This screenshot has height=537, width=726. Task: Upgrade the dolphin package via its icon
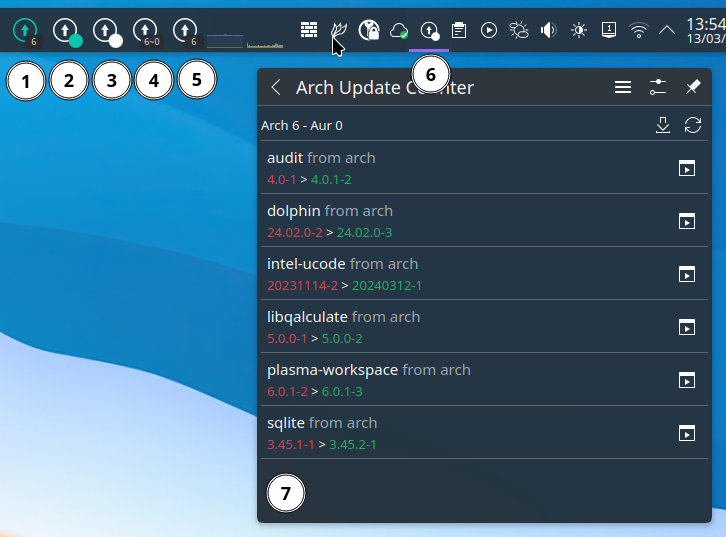[687, 221]
